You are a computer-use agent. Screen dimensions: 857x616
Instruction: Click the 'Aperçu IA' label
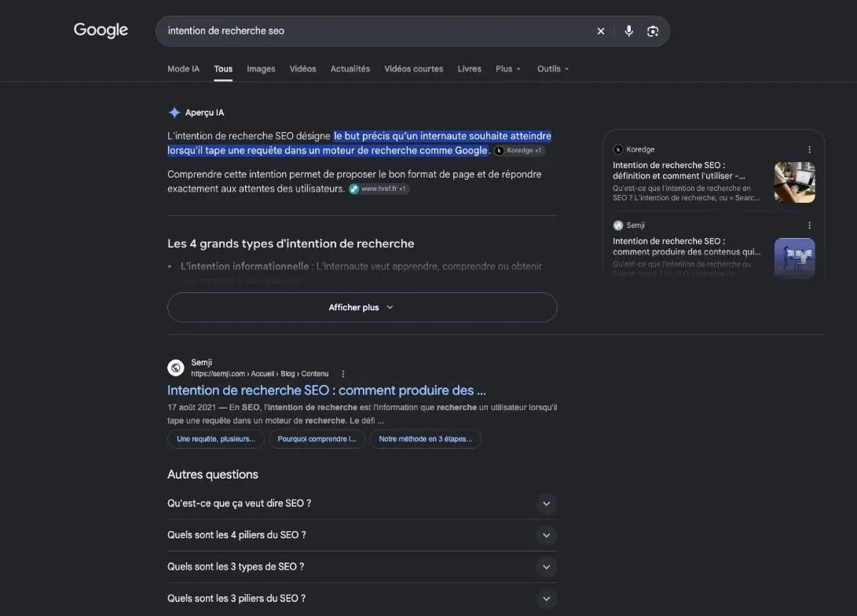point(204,112)
